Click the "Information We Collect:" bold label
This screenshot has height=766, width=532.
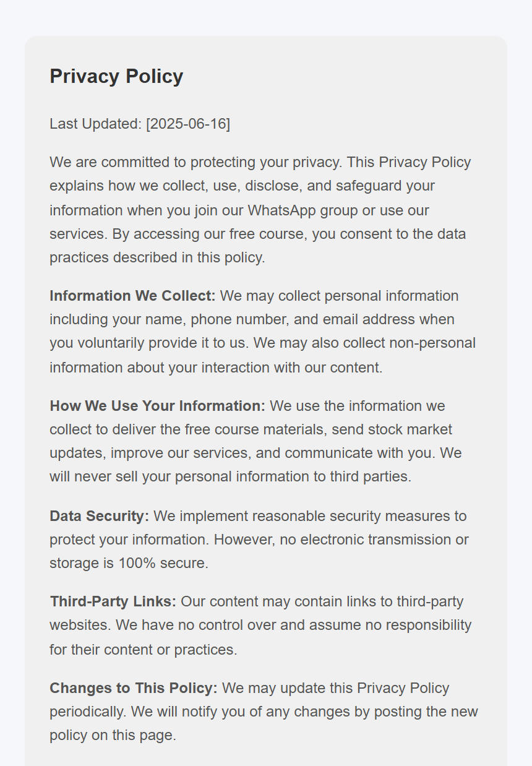coord(132,296)
